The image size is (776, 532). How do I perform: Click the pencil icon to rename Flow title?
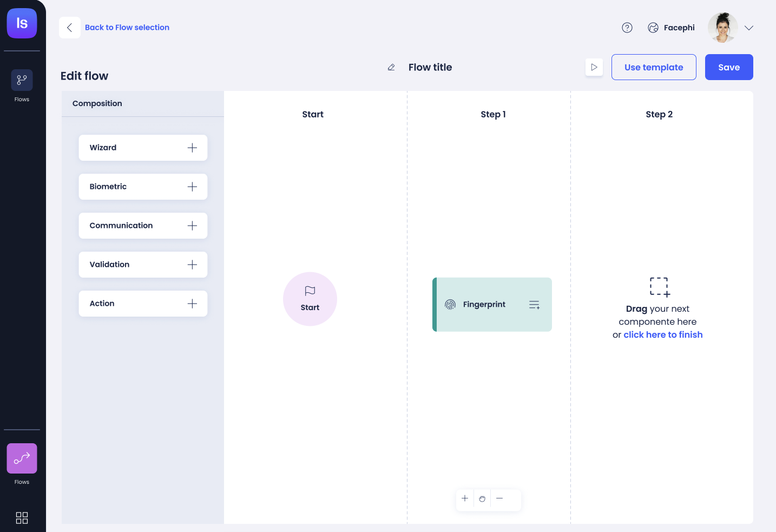pyautogui.click(x=391, y=67)
